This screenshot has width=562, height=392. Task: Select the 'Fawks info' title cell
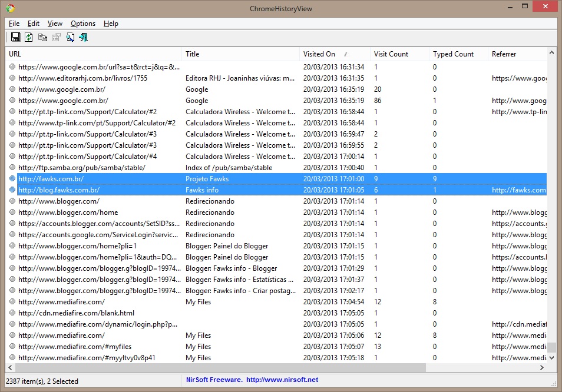202,190
